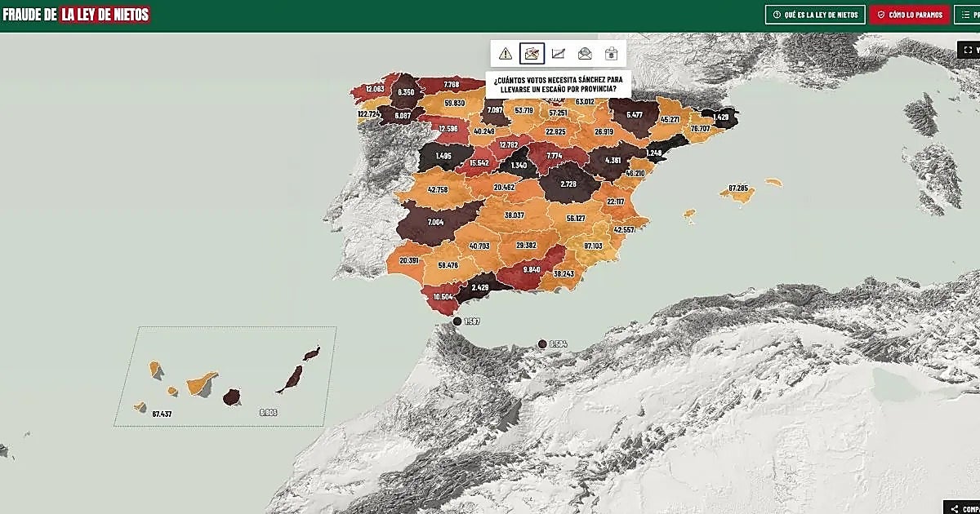Open the red 'Cómo lo paramos' button

910,15
